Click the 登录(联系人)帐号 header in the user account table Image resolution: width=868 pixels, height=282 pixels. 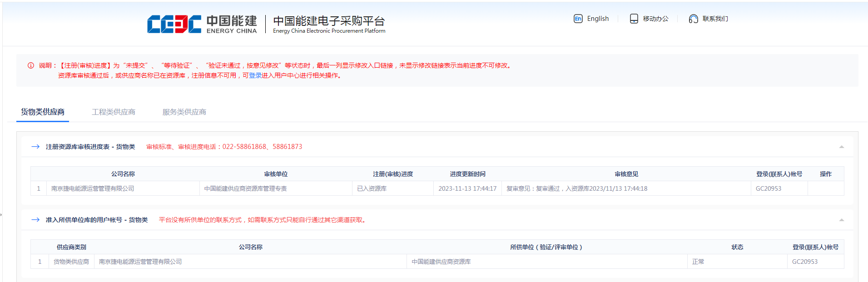point(815,247)
